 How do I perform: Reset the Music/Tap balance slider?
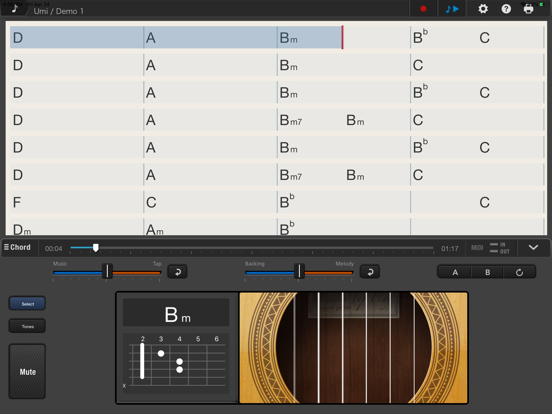(x=177, y=272)
